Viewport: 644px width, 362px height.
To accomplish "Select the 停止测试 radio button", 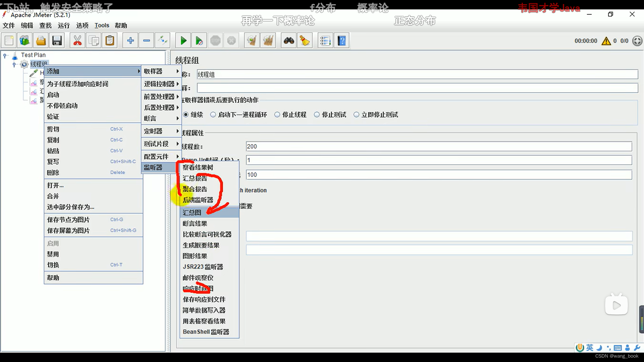I will [317, 115].
